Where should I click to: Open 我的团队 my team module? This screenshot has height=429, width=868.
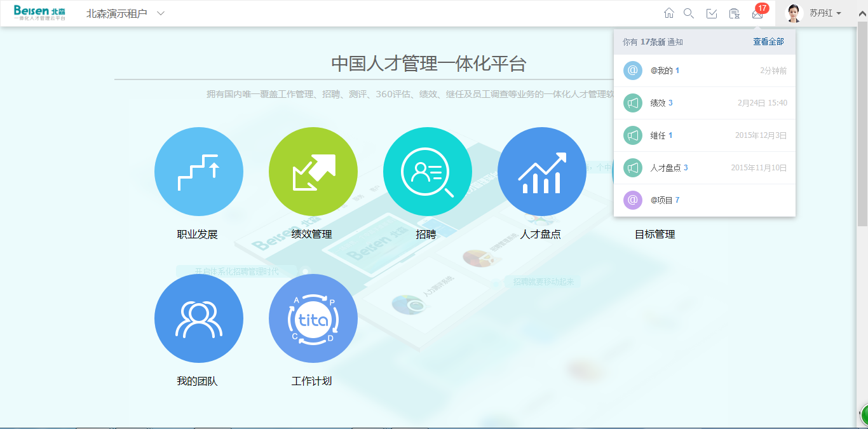[x=198, y=318]
